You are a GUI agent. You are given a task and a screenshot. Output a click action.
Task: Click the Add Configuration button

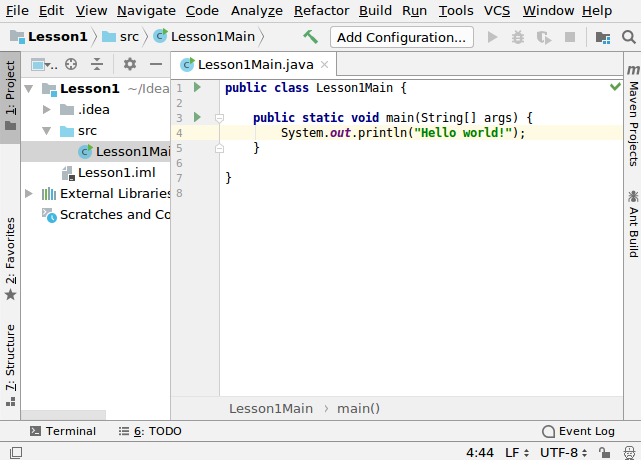pyautogui.click(x=401, y=37)
